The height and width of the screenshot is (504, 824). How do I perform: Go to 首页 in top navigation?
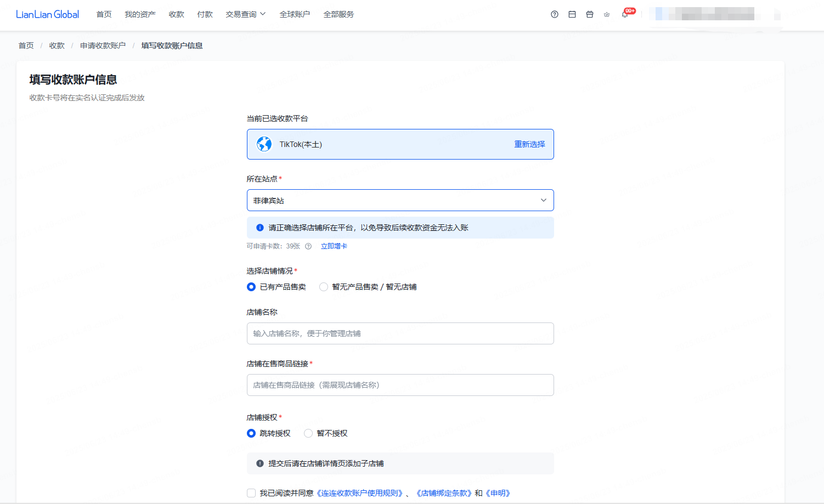[x=104, y=14]
